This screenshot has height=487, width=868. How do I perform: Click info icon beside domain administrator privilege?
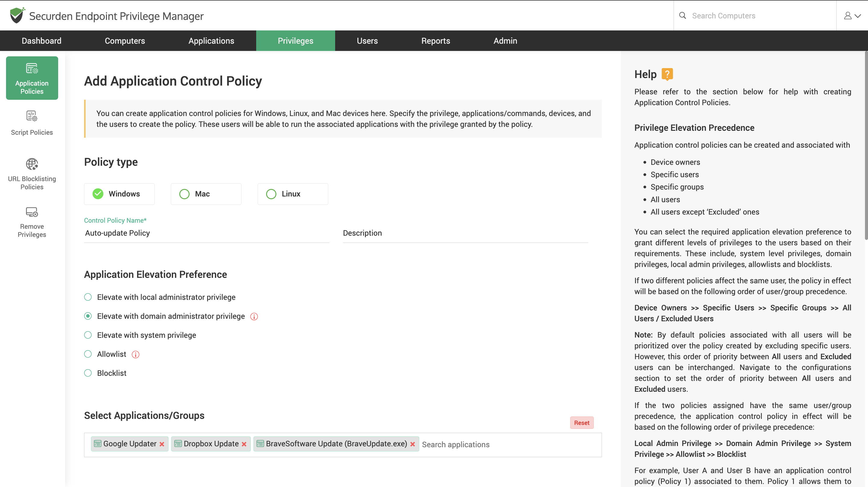click(x=254, y=316)
